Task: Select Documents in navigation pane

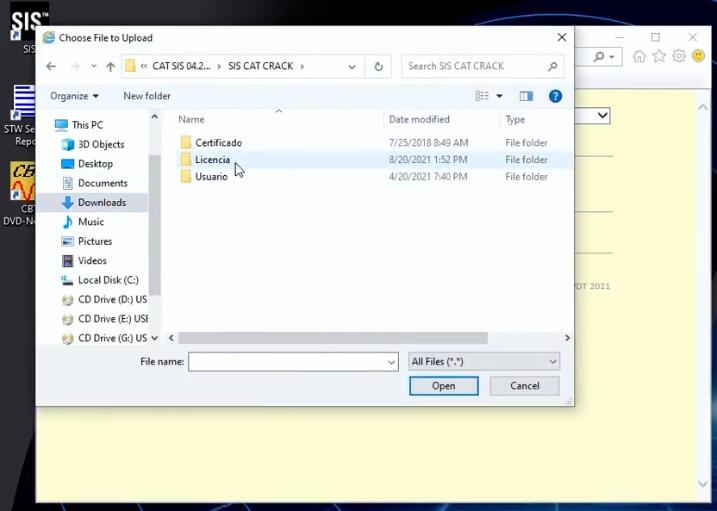Action: [x=102, y=183]
